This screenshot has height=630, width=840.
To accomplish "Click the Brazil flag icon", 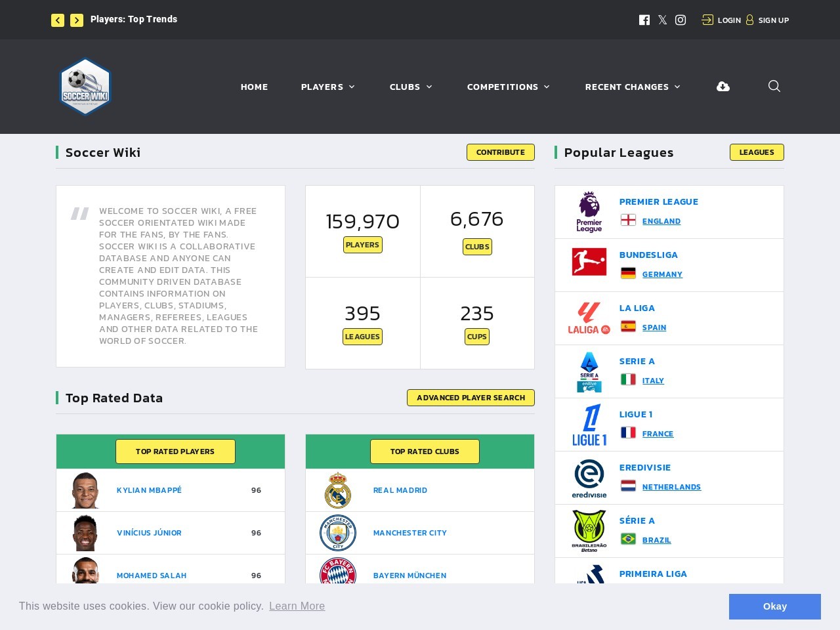I will tap(629, 539).
